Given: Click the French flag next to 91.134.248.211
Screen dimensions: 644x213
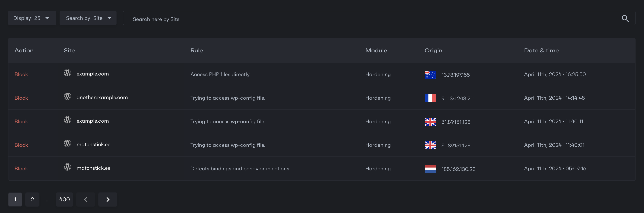Looking at the screenshot, I should (x=430, y=98).
